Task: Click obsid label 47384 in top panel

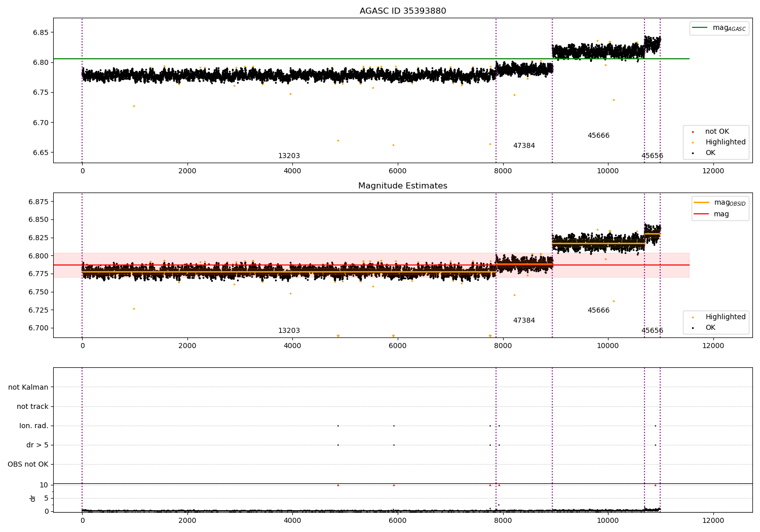Action: point(524,146)
